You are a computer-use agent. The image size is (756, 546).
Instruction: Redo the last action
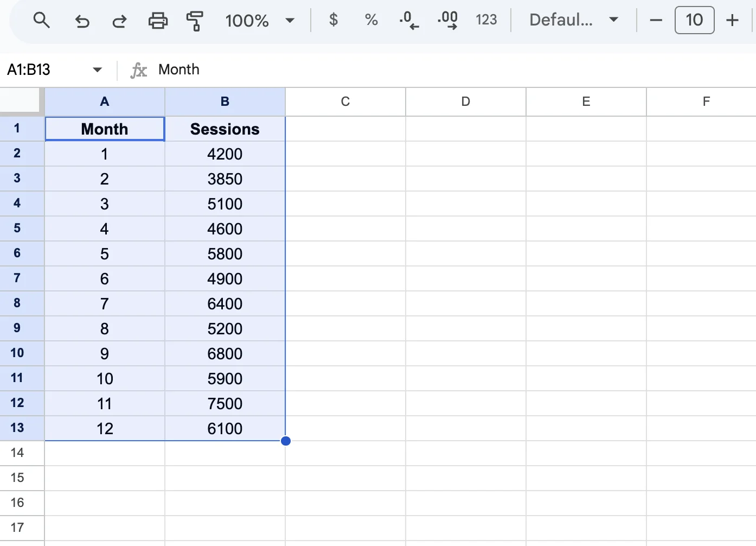click(119, 20)
